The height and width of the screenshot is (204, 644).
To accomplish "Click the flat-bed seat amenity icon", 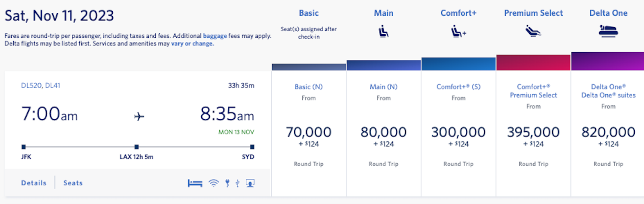I will point(195,183).
